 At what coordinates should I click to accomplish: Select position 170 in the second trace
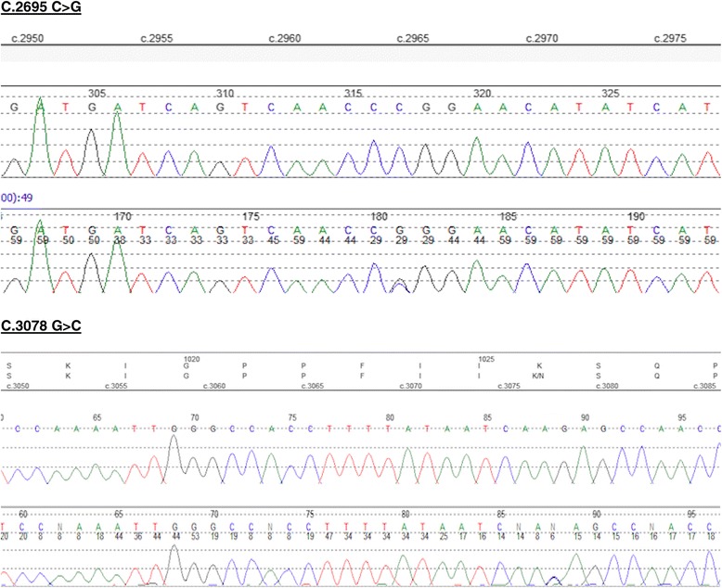[121, 216]
